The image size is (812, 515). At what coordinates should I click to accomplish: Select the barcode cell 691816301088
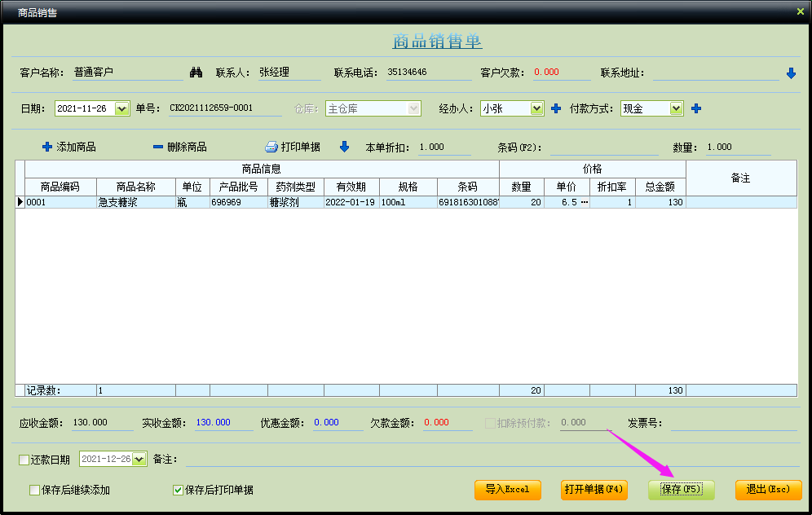pos(468,202)
